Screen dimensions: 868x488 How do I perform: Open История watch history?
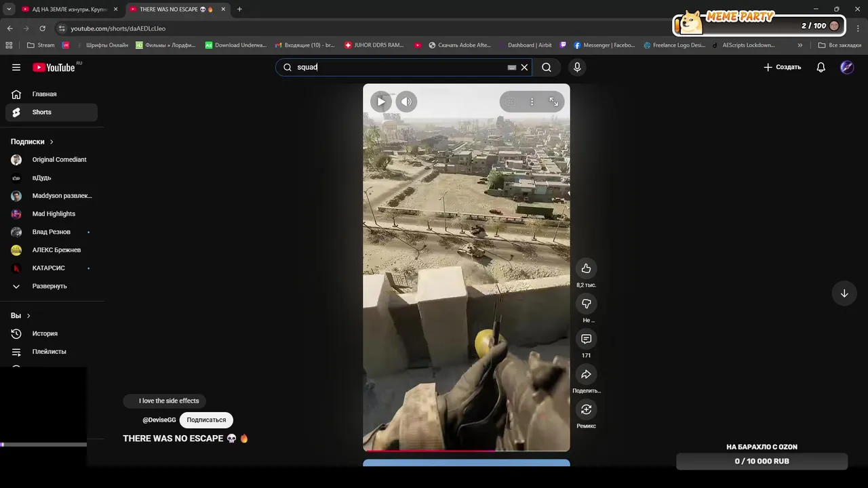pos(52,333)
